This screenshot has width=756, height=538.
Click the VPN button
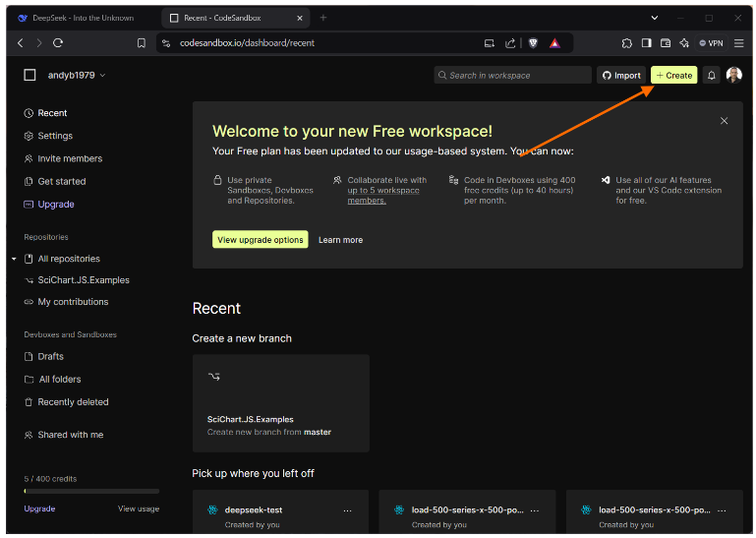tap(711, 43)
